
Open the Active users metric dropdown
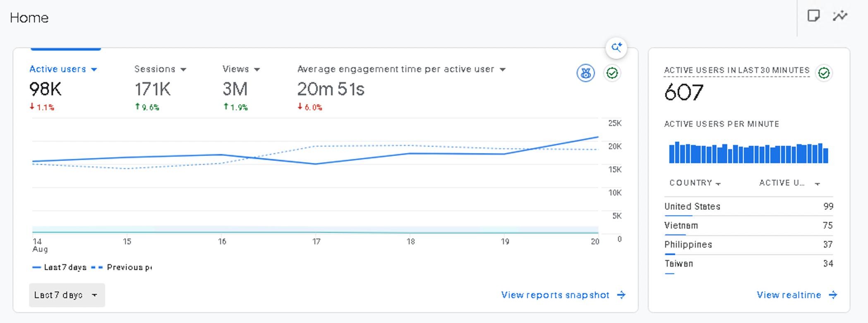pyautogui.click(x=63, y=69)
